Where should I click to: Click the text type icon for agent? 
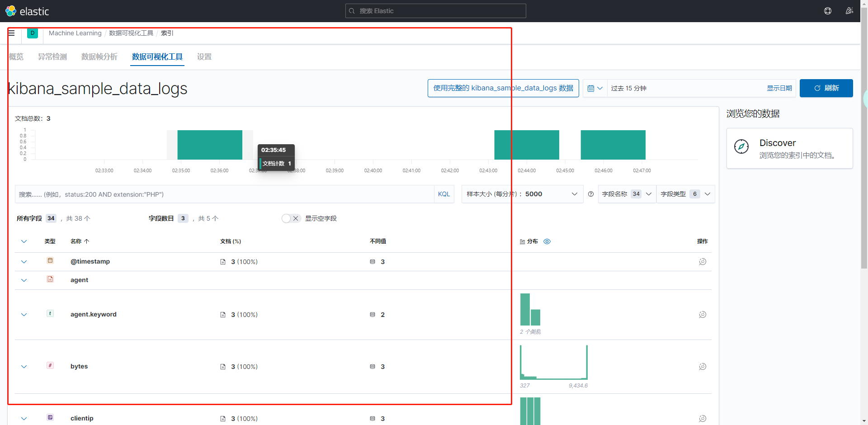(50, 279)
